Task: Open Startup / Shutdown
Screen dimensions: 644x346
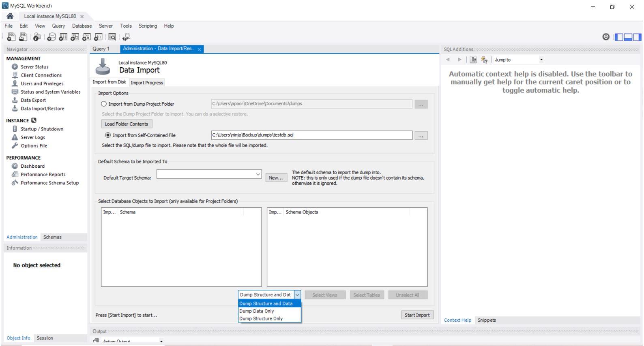Action: tap(42, 129)
